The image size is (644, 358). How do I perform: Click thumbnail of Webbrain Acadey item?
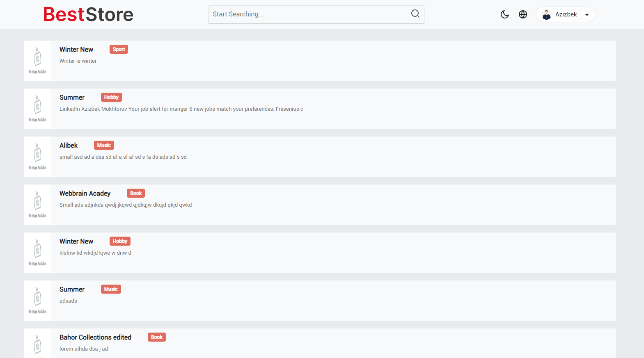[x=38, y=204]
